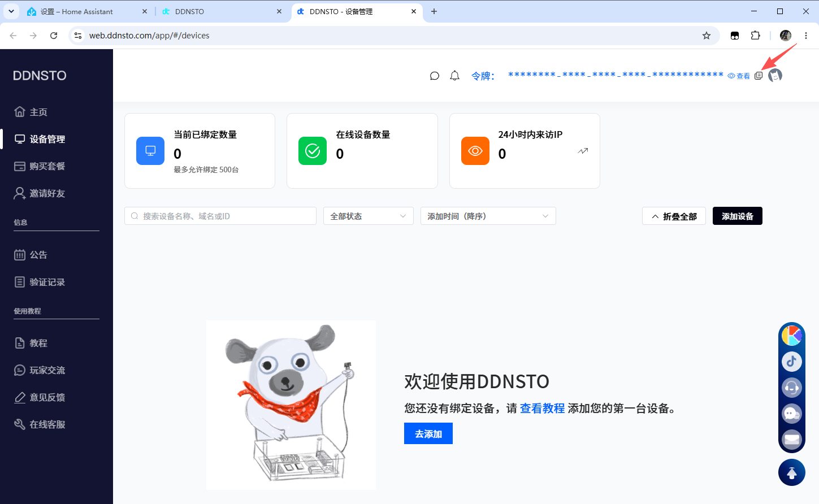Go to 邀请好友 invite friends

40,193
